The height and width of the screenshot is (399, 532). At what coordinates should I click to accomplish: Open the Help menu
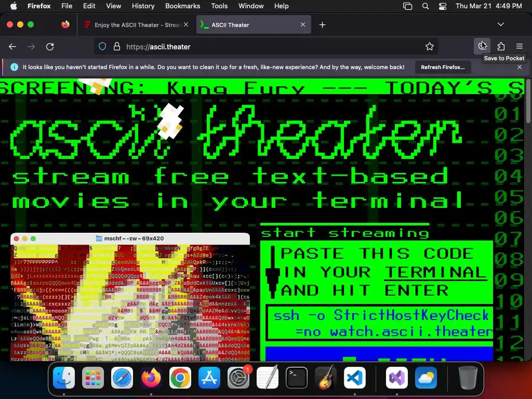point(281,6)
